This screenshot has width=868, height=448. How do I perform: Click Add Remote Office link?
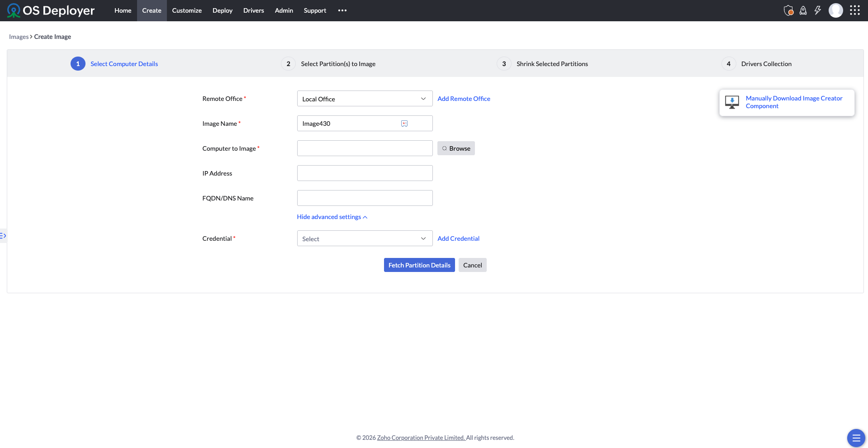[464, 99]
